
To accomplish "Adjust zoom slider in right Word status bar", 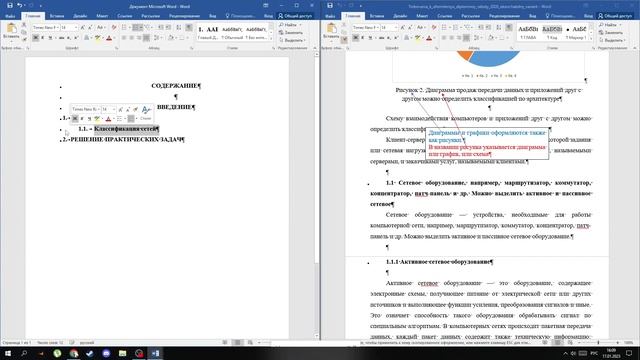I will click(x=598, y=343).
